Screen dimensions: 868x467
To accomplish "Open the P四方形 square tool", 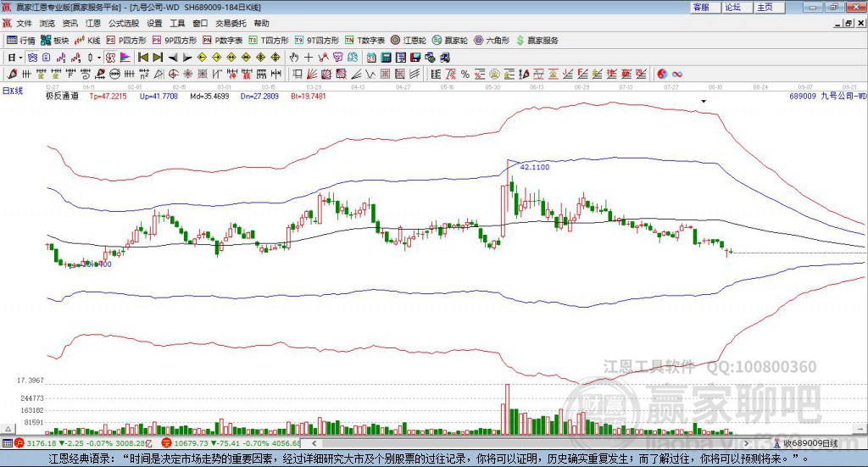I will 126,41.
